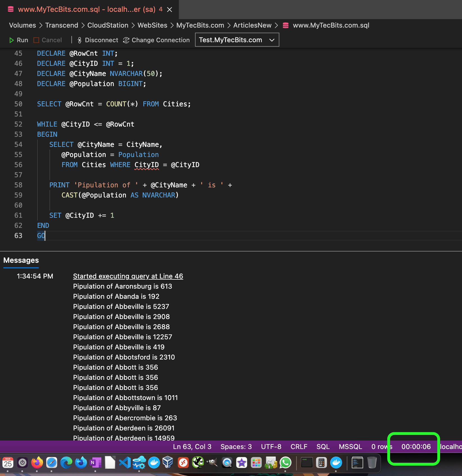Click the database icon beside www.MyTecBits.com.sql breadcrumb
462x476 pixels.
pyautogui.click(x=286, y=25)
